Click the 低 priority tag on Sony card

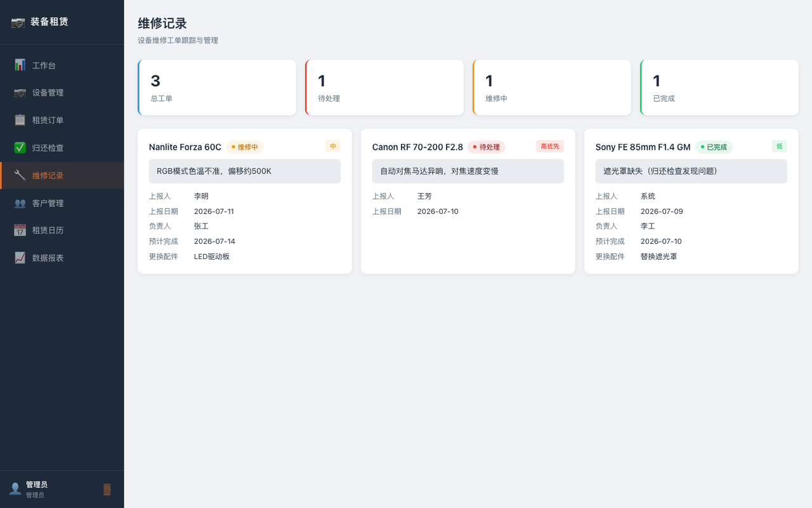[x=780, y=147]
